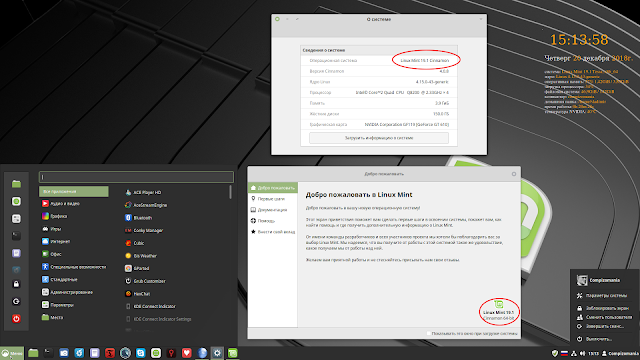Viewport: 640px width, 360px height.
Task: Open 'Внести свой вклад' tab
Action: pos(273,232)
